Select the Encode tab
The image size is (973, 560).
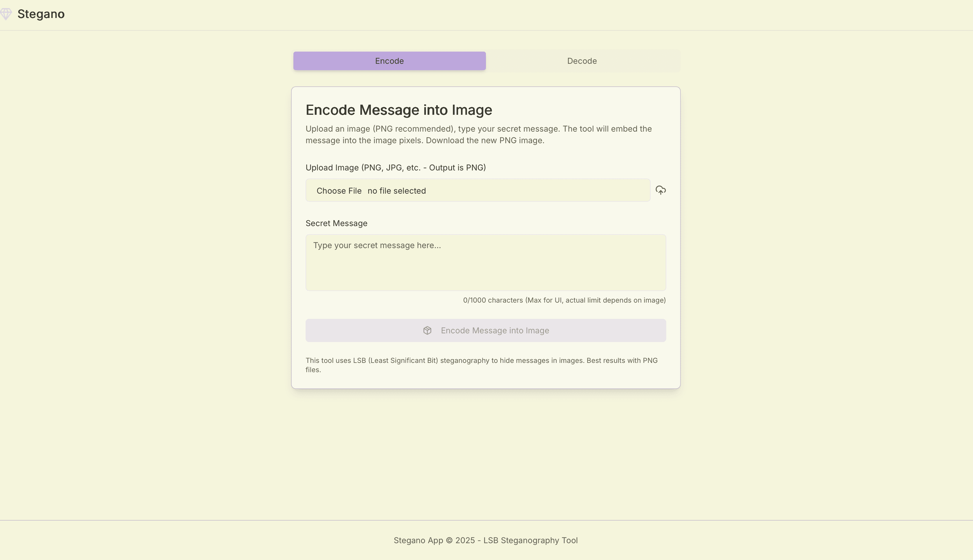pos(389,61)
